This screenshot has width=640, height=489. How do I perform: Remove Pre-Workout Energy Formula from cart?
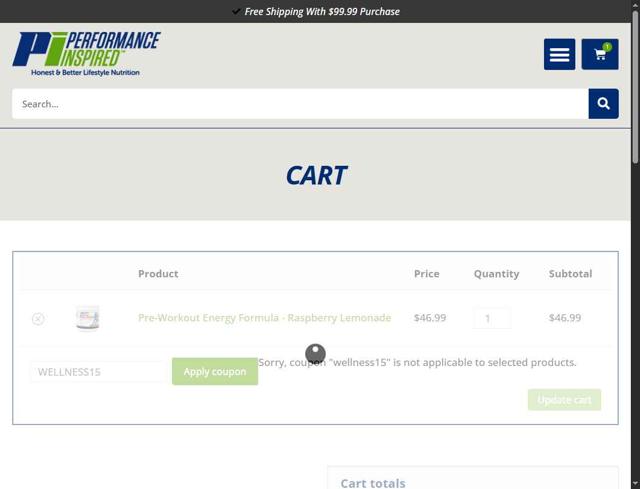(38, 318)
